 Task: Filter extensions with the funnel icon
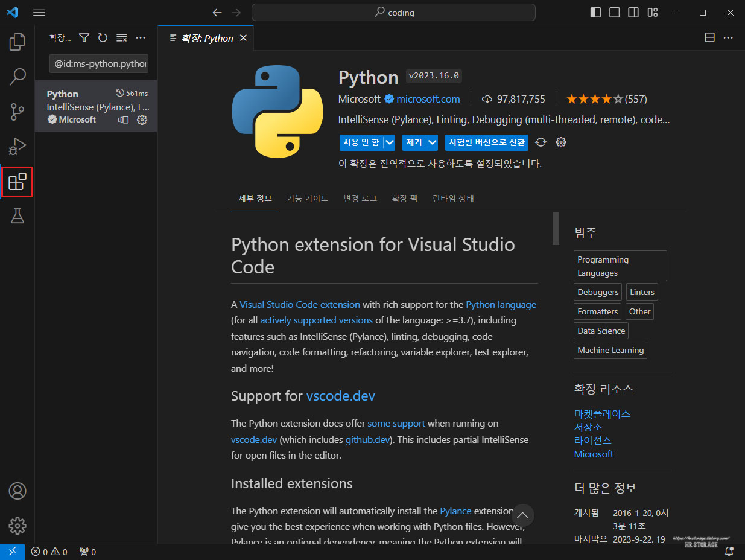[84, 38]
